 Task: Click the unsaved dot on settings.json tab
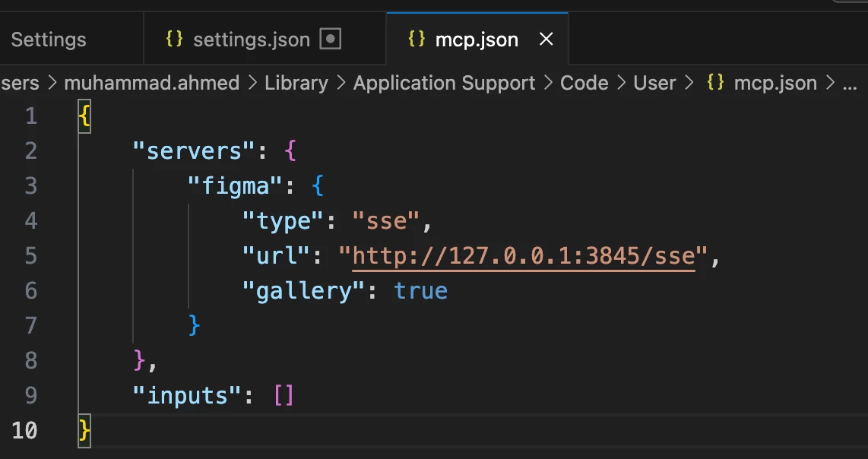331,40
